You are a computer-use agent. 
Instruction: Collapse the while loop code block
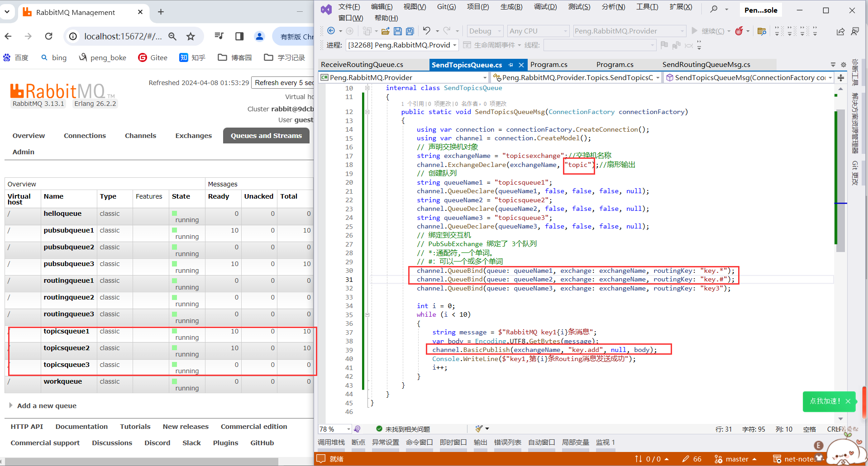click(367, 315)
